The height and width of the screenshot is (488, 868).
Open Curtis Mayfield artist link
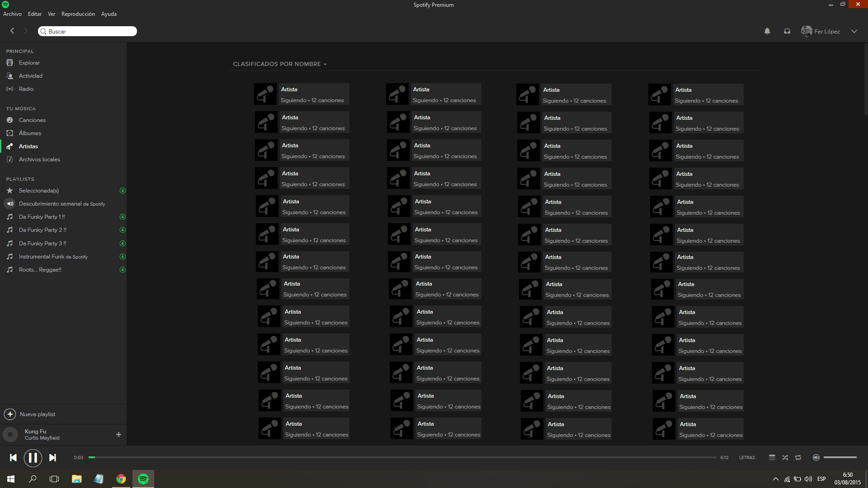(42, 438)
